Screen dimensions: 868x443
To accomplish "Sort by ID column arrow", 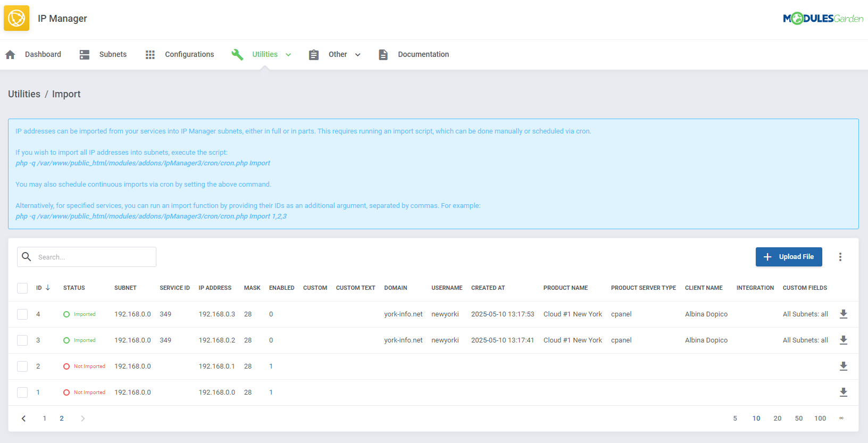I will pos(48,288).
